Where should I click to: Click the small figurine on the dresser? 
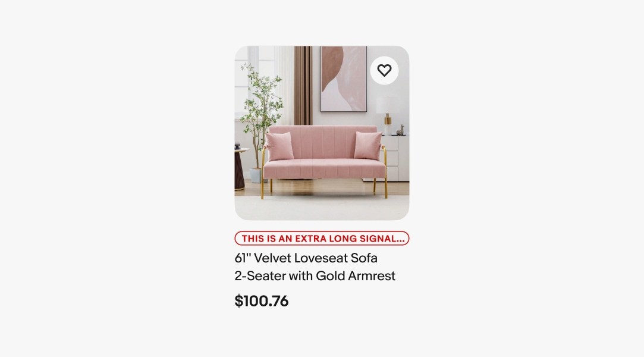tap(401, 130)
